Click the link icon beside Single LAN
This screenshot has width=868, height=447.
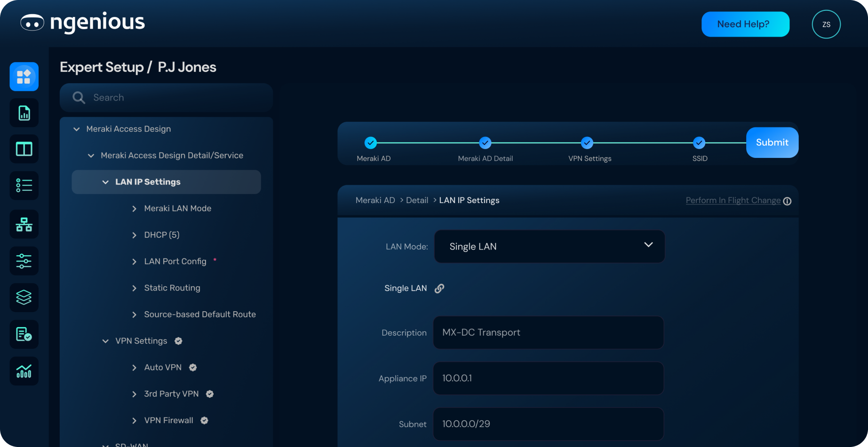pyautogui.click(x=439, y=289)
